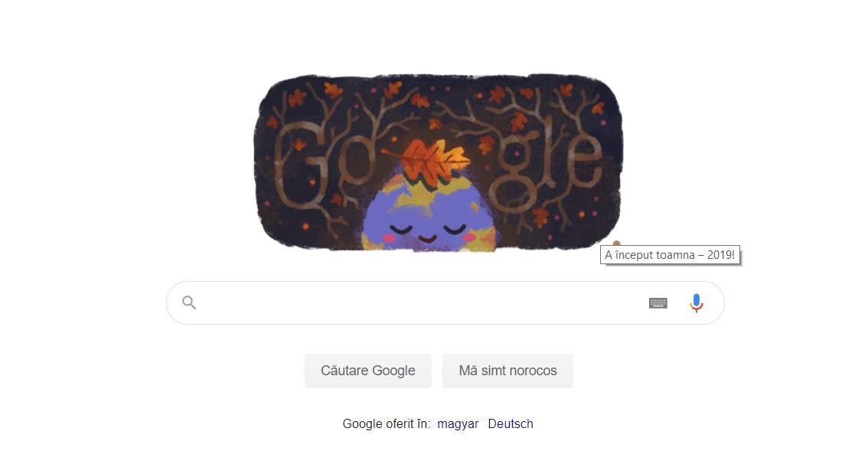Click the small round share dot below doodle corner
The width and height of the screenshot is (868, 474).
pos(616,243)
